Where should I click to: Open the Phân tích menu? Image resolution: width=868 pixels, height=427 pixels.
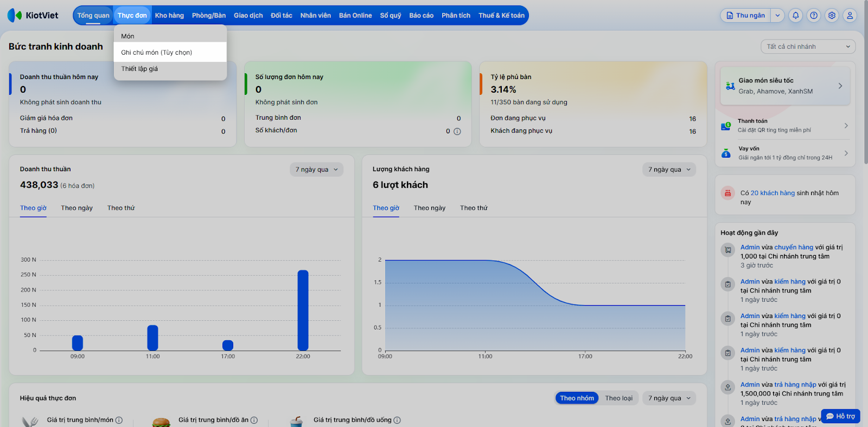pos(456,16)
